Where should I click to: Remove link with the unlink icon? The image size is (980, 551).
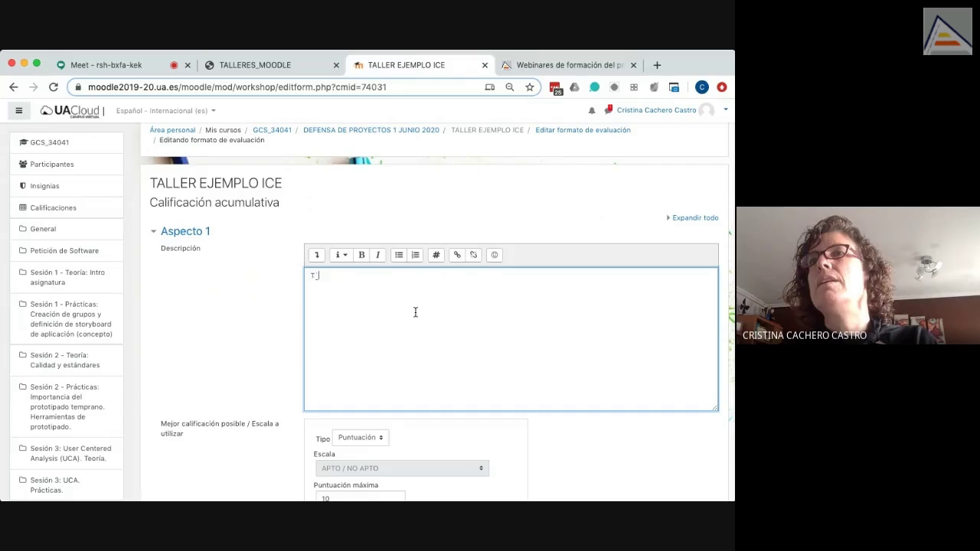[x=473, y=255]
